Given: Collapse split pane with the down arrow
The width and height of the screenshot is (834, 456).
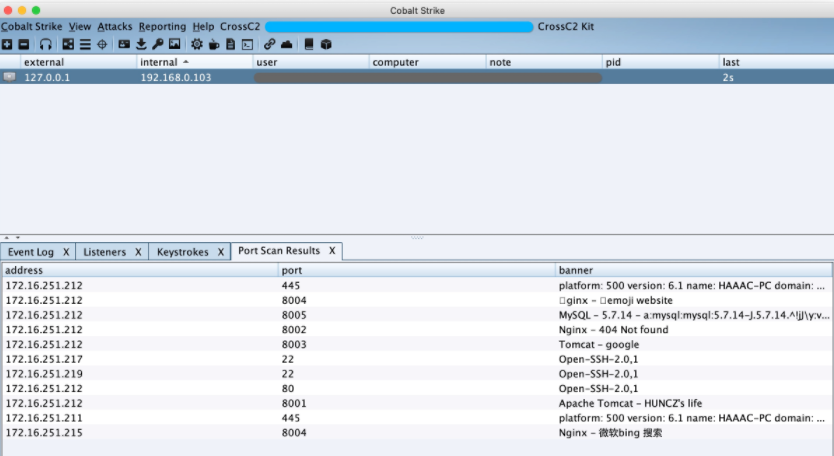Looking at the screenshot, I should tap(18, 238).
